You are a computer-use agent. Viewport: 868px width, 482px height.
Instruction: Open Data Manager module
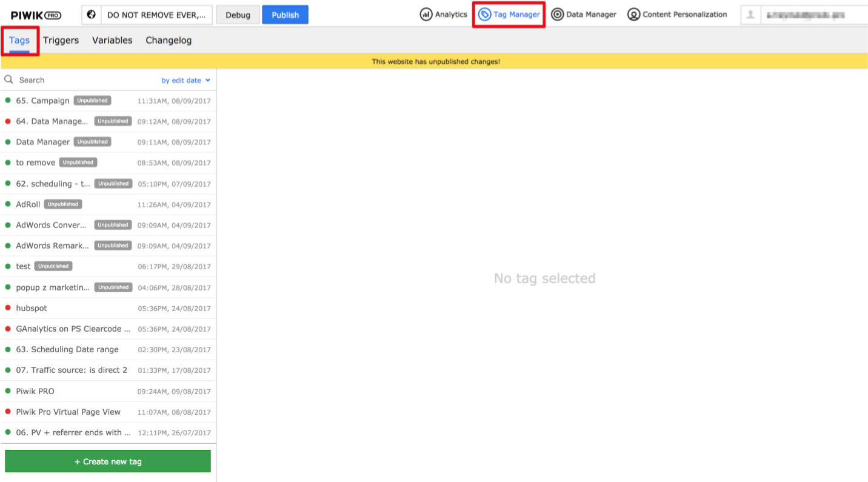(584, 15)
